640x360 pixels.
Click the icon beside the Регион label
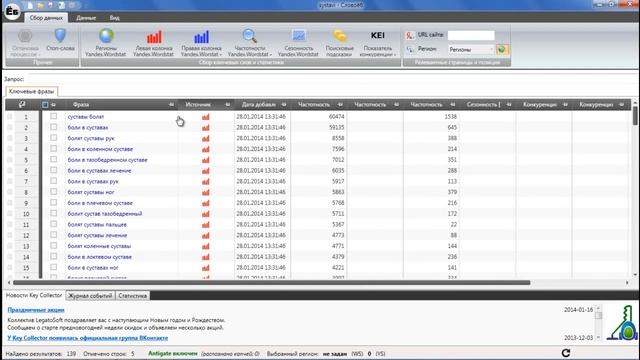tap(410, 49)
